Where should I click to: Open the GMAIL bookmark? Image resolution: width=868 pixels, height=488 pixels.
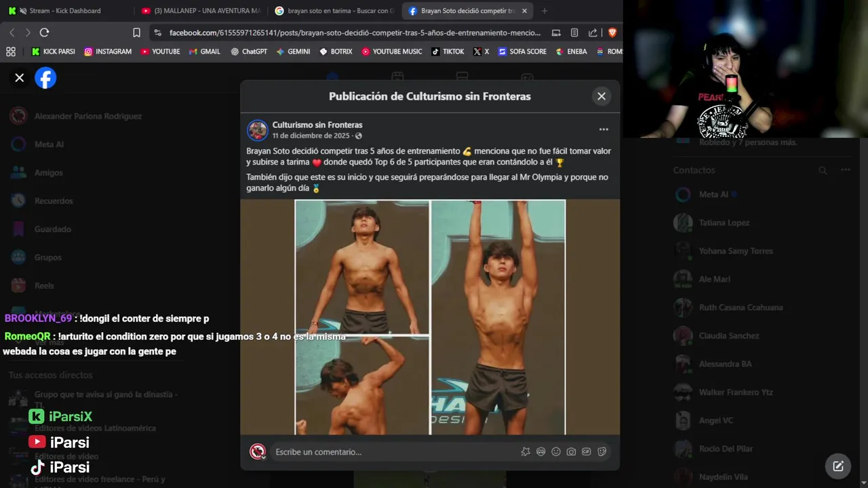[x=204, y=52]
